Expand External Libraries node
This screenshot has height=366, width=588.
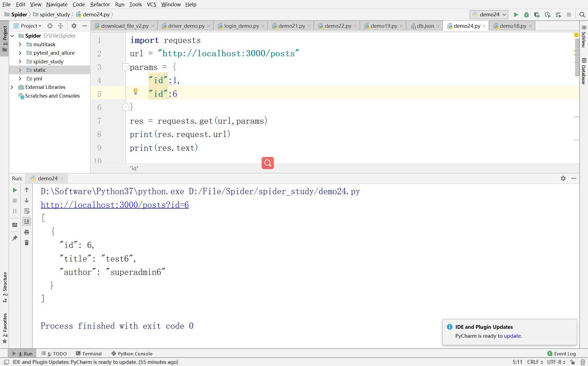12,87
